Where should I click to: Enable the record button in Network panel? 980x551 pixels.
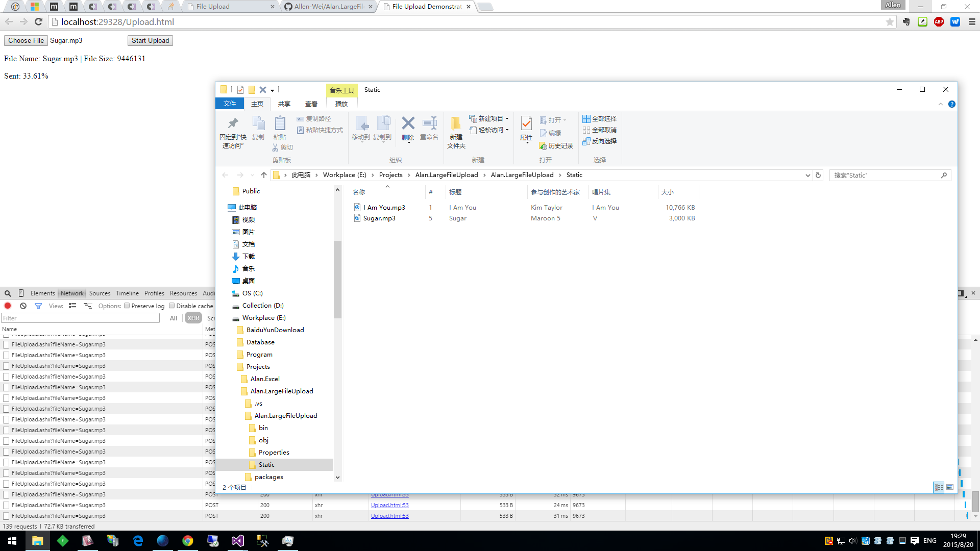[x=8, y=306]
